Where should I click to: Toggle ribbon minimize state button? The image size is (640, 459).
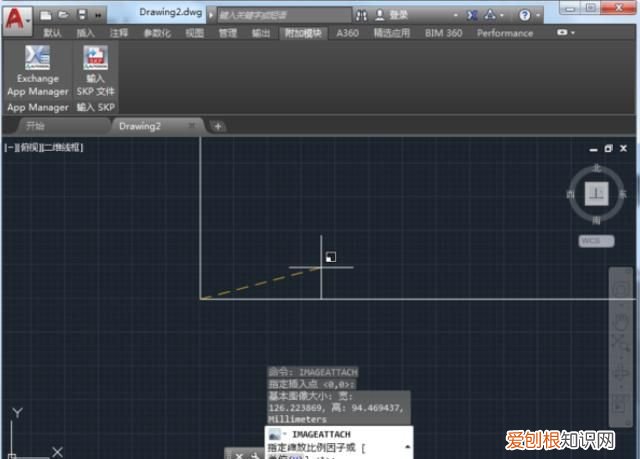[562, 32]
